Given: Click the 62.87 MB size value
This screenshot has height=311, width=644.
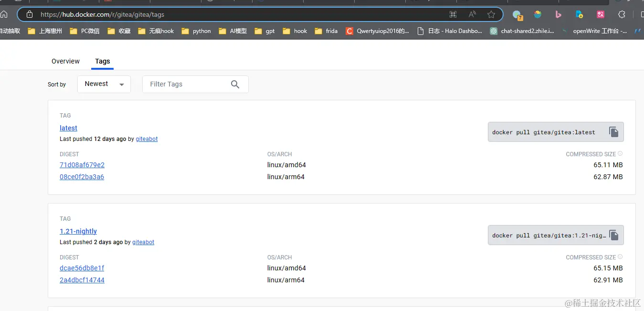Looking at the screenshot, I should tap(608, 177).
